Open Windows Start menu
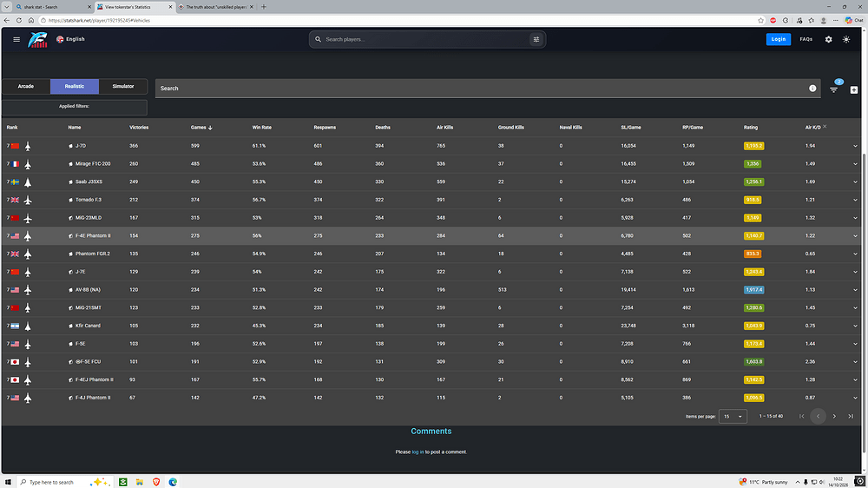 8,482
